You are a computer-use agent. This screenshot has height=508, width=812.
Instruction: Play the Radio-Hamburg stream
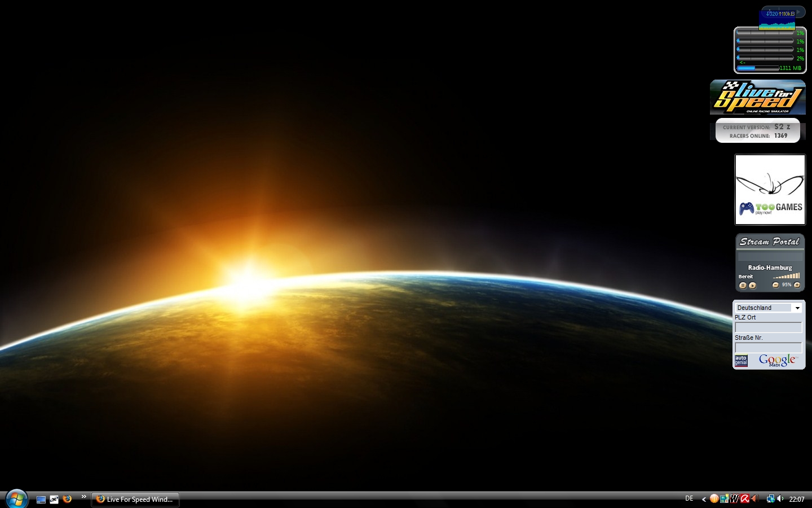[x=752, y=286]
